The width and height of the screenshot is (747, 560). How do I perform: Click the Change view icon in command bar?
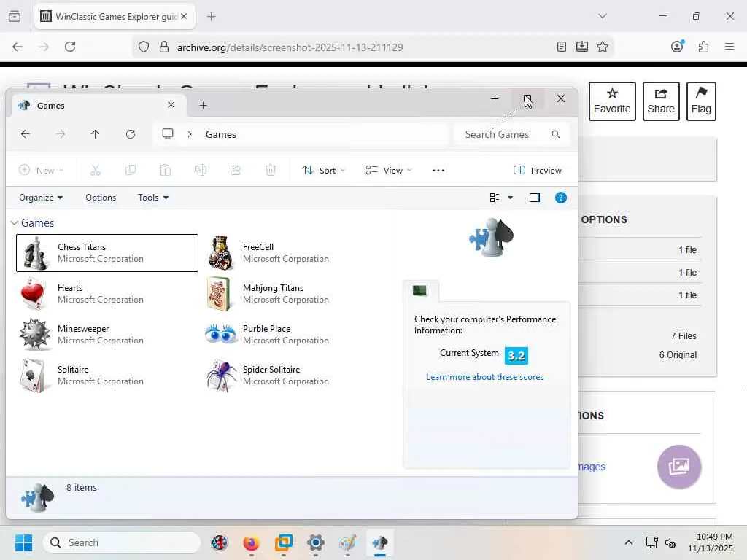pos(495,198)
